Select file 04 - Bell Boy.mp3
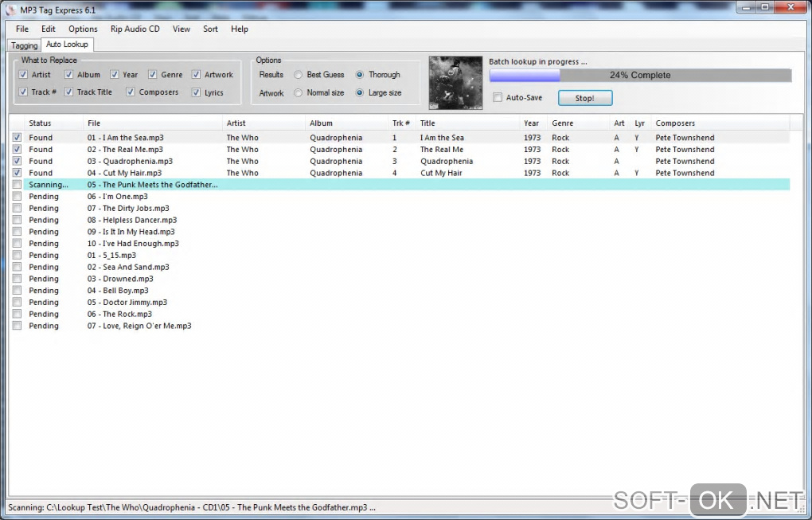The image size is (812, 520). [x=118, y=291]
